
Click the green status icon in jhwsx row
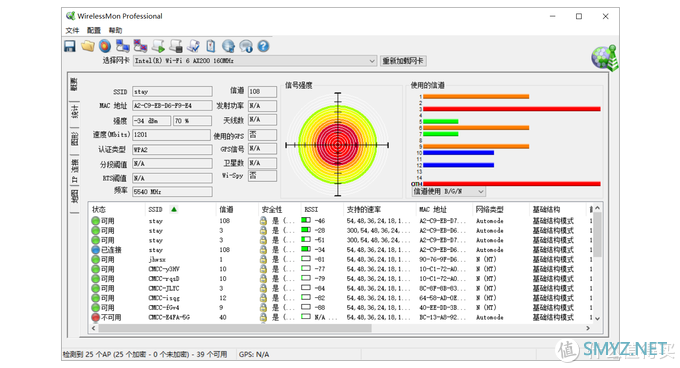tap(95, 260)
